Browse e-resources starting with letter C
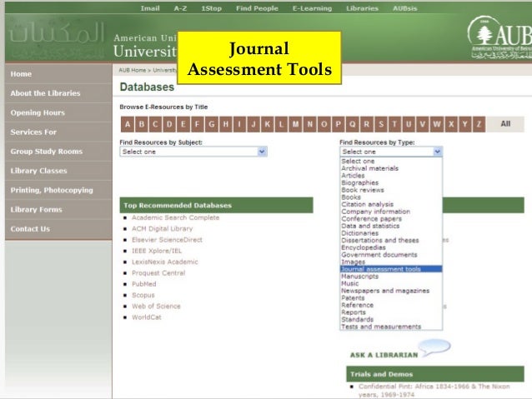 click(155, 124)
